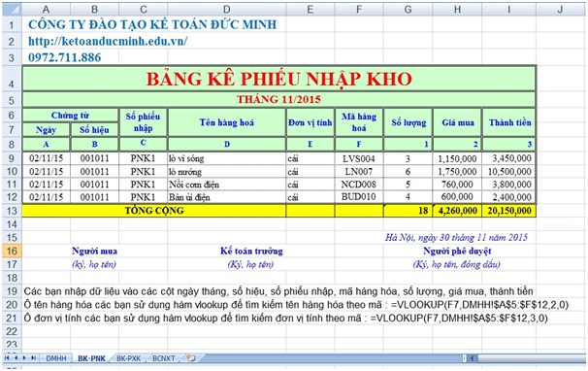
Task: Select column C header
Action: pyautogui.click(x=143, y=9)
